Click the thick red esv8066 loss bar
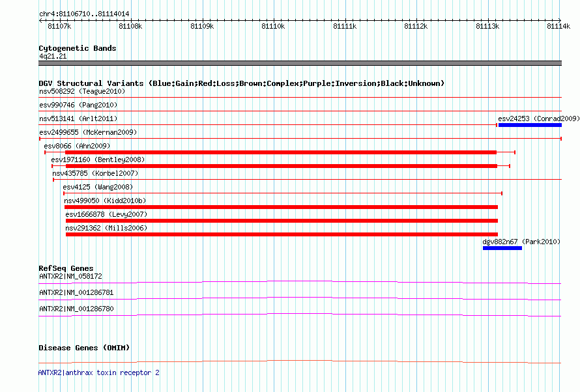Image resolution: width=580 pixels, height=392 pixels. pyautogui.click(x=281, y=152)
